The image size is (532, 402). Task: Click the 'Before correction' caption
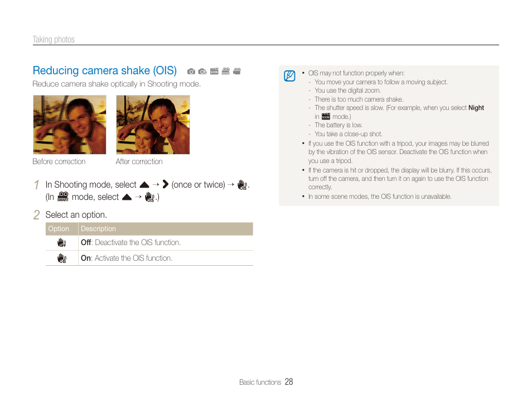(x=59, y=162)
